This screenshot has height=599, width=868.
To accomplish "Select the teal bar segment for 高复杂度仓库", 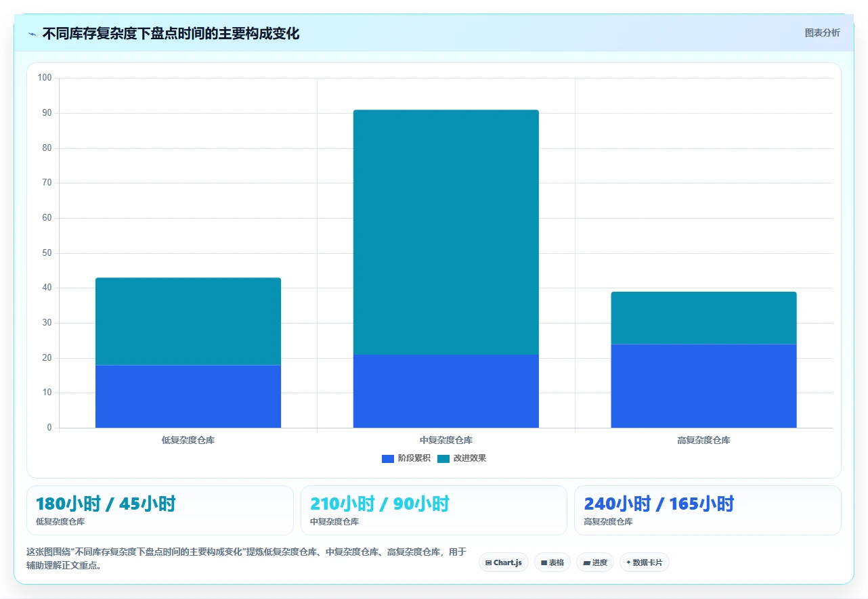I will click(703, 318).
